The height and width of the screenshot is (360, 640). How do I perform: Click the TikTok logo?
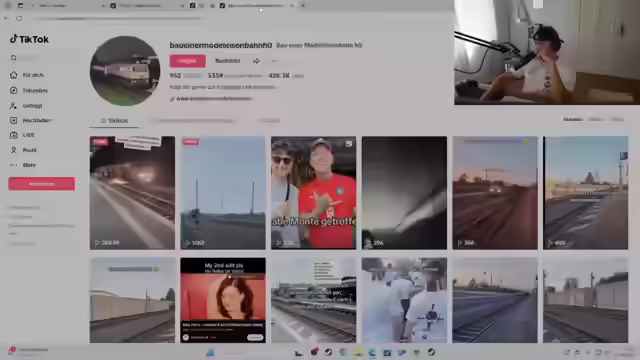[x=29, y=39]
